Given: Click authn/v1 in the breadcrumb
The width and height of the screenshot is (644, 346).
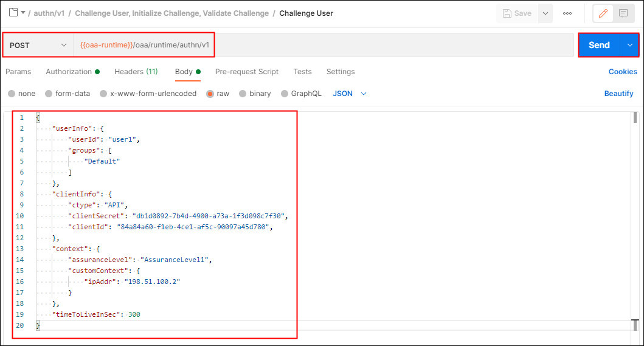Looking at the screenshot, I should pos(49,13).
